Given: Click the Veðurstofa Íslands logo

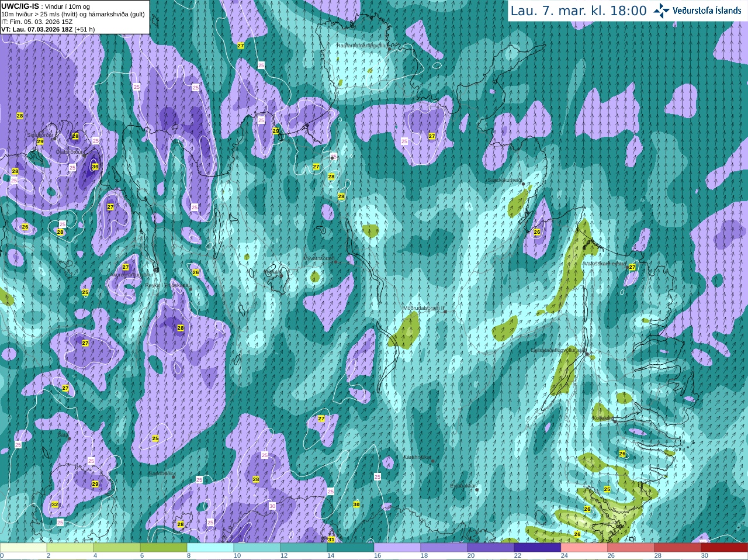Looking at the screenshot, I should pyautogui.click(x=697, y=11).
